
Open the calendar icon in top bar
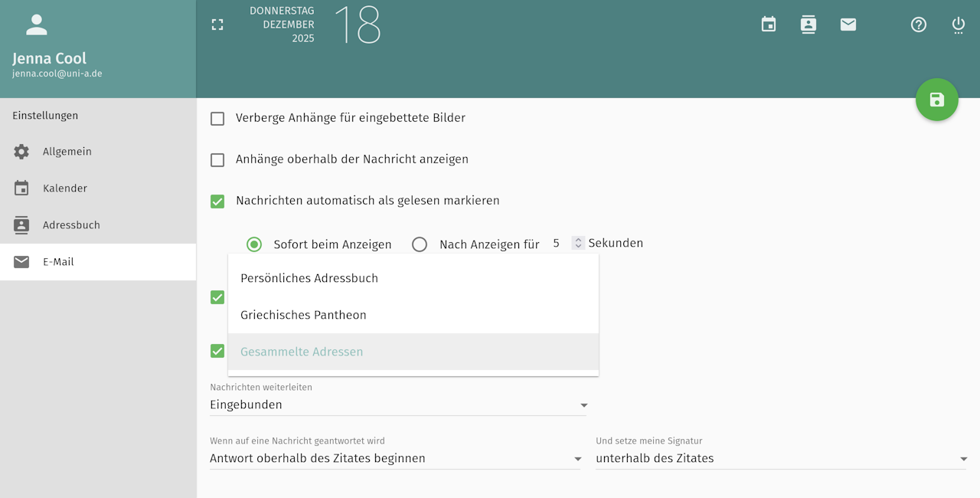point(769,25)
